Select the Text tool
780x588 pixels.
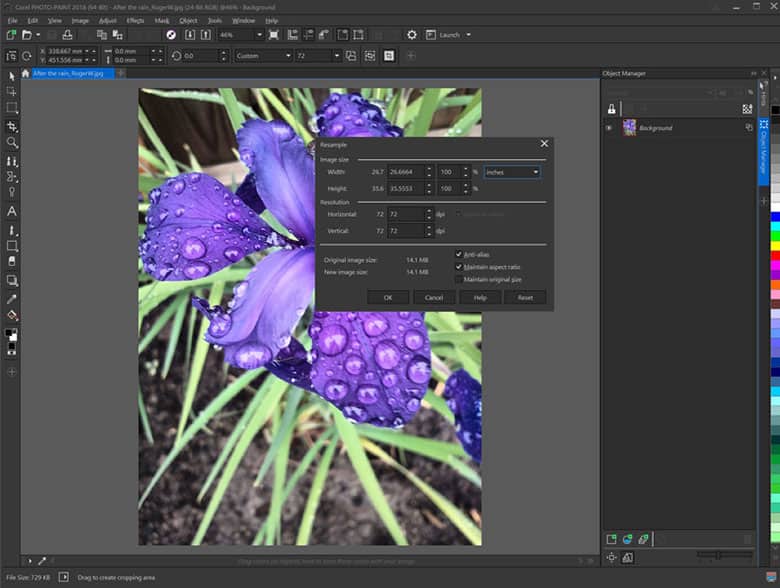(12, 211)
